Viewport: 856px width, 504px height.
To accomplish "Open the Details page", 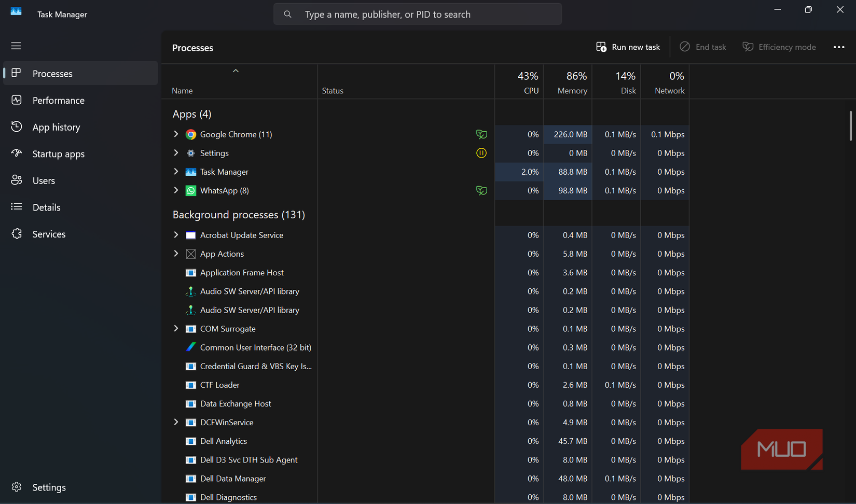I will [x=80, y=207].
